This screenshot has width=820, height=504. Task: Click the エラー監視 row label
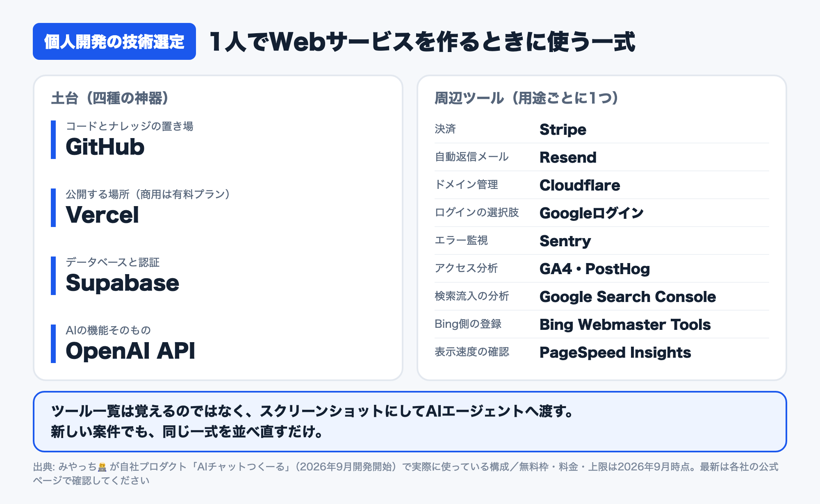point(461,241)
